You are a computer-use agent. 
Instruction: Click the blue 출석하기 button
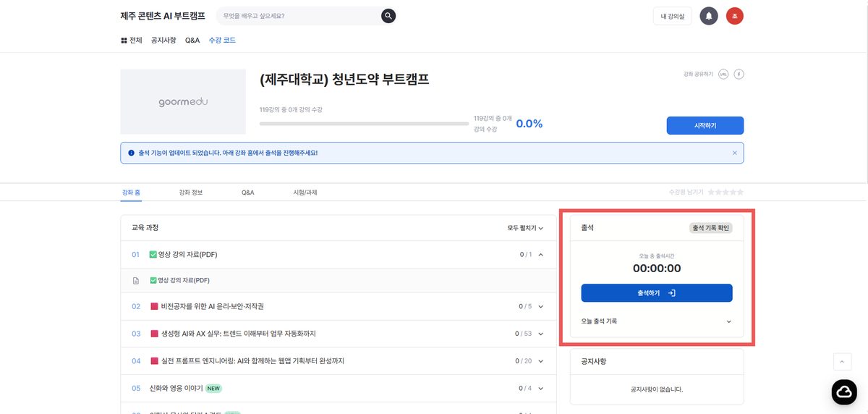657,293
